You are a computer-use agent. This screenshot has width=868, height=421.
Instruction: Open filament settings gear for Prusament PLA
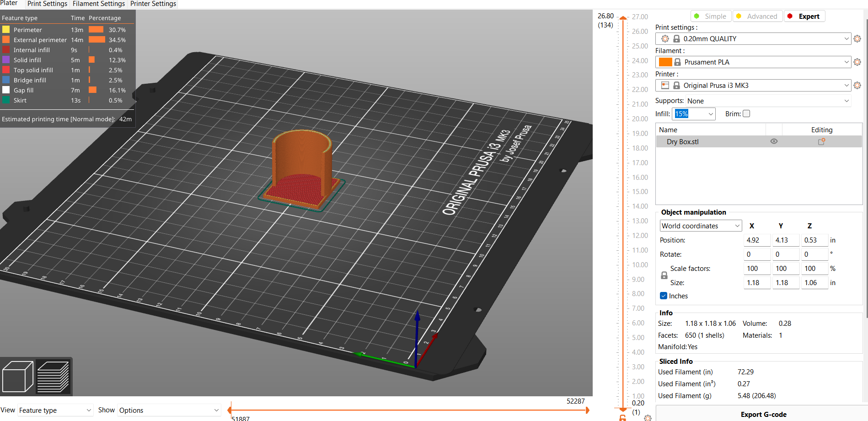[857, 62]
